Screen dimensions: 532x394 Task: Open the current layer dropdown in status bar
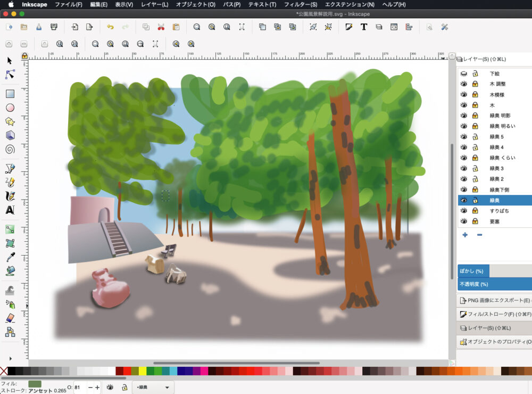(153, 387)
